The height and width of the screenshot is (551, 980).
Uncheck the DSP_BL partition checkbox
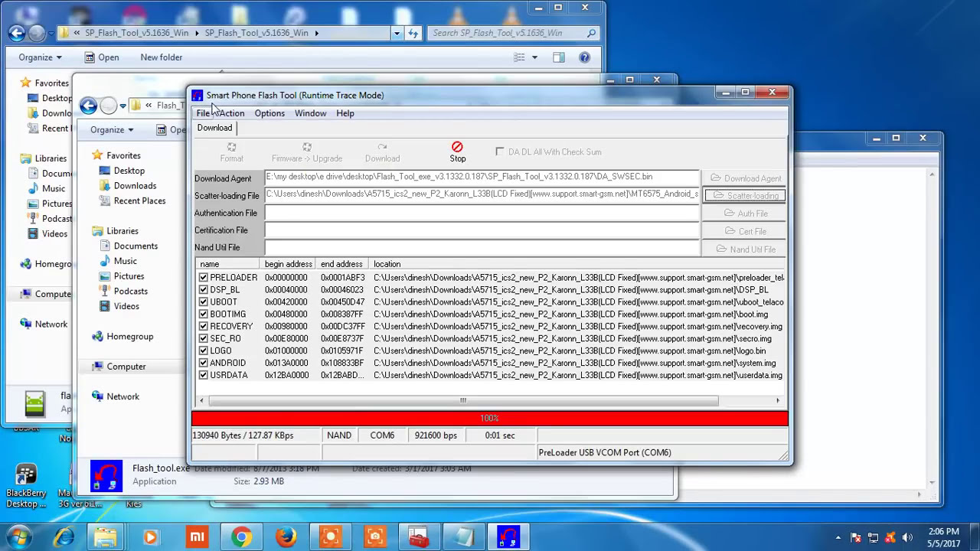pyautogui.click(x=203, y=290)
